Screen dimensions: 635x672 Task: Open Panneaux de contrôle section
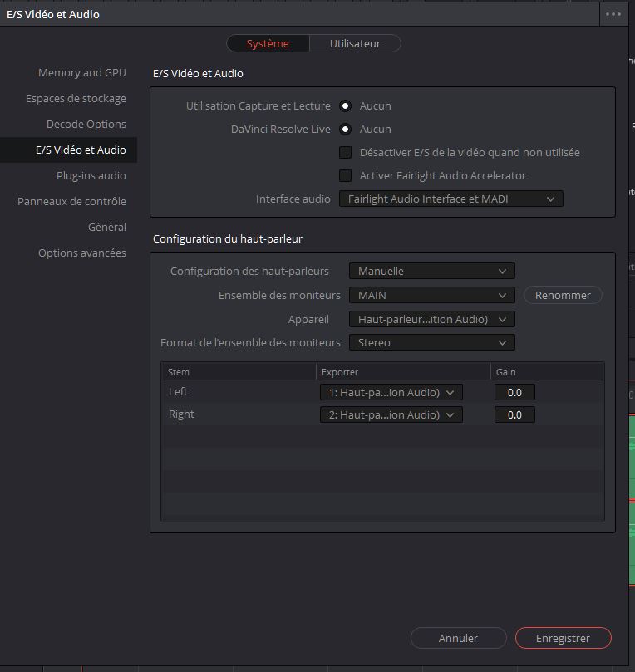[x=71, y=201]
